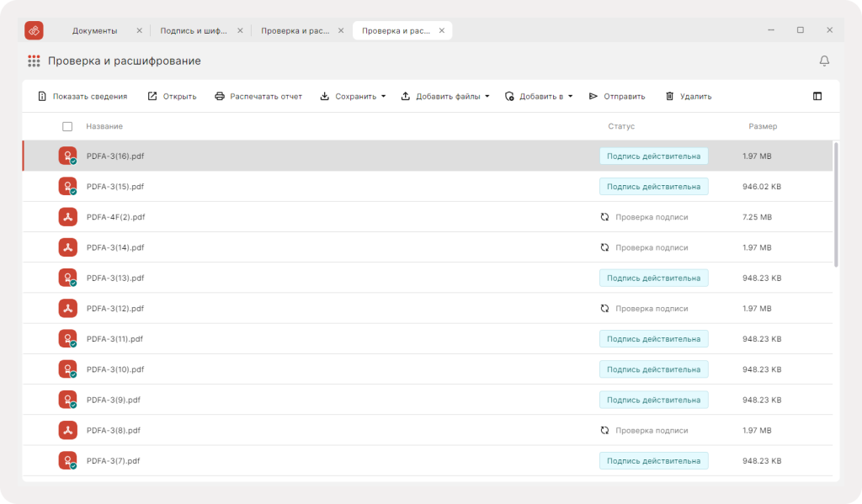Click the Удалить button
862x504 pixels.
(x=689, y=96)
